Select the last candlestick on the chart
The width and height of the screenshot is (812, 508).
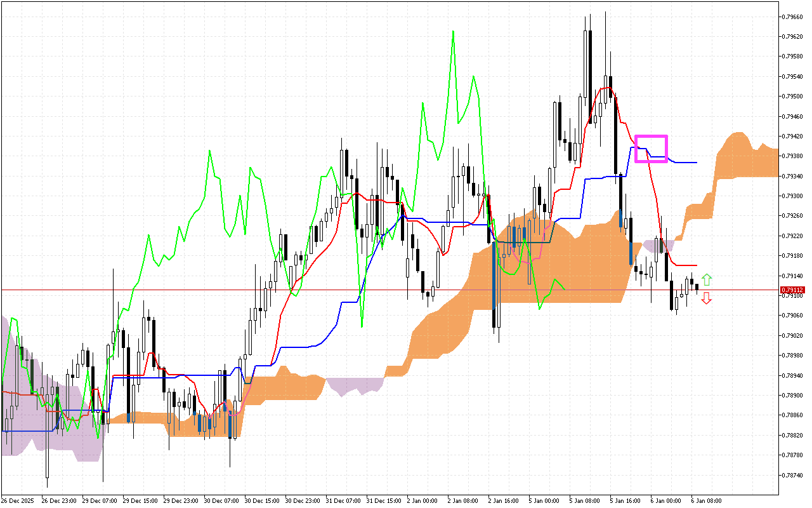697,288
